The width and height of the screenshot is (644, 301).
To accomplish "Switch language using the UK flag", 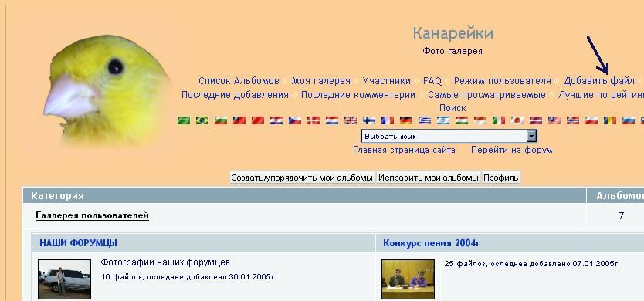I will pyautogui.click(x=351, y=120).
